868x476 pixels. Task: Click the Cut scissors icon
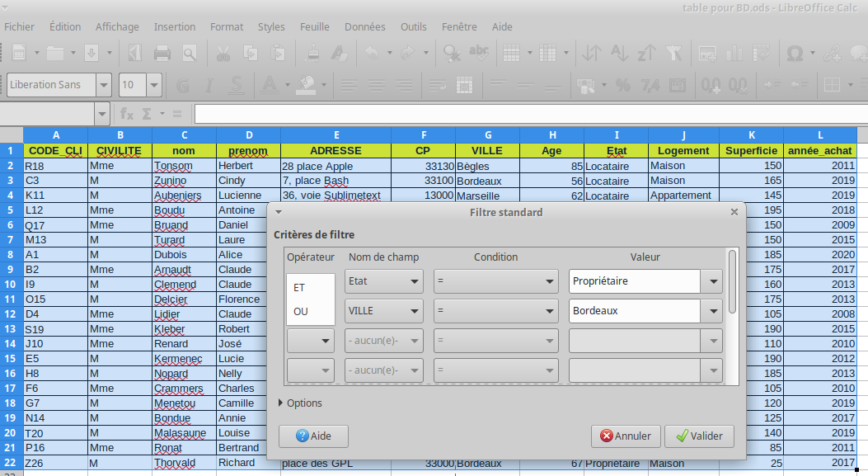tap(223, 54)
